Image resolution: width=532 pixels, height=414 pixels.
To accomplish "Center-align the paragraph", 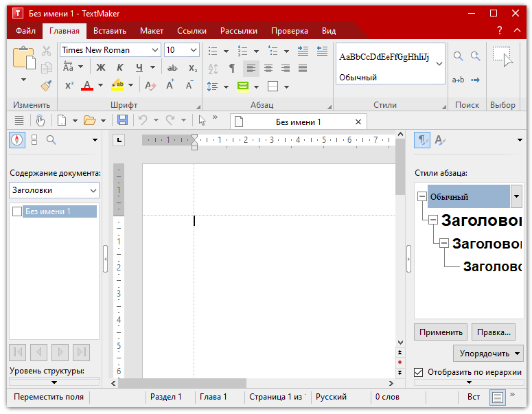I will [268, 68].
